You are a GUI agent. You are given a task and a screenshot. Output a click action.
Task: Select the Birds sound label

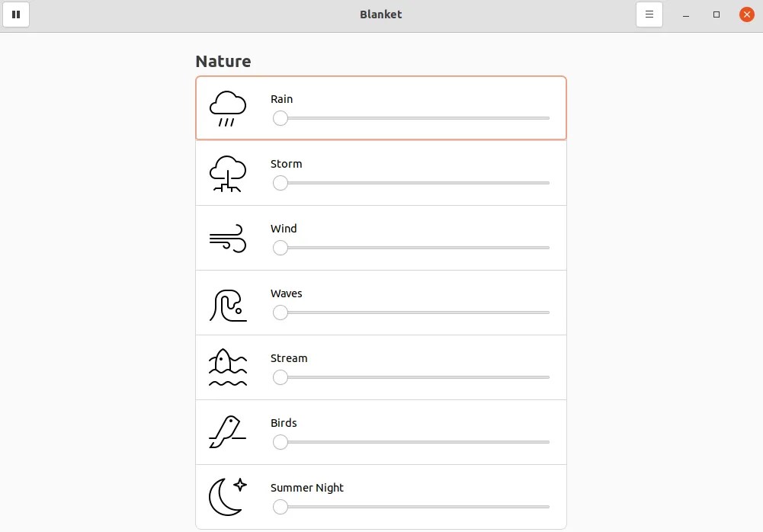coord(283,422)
